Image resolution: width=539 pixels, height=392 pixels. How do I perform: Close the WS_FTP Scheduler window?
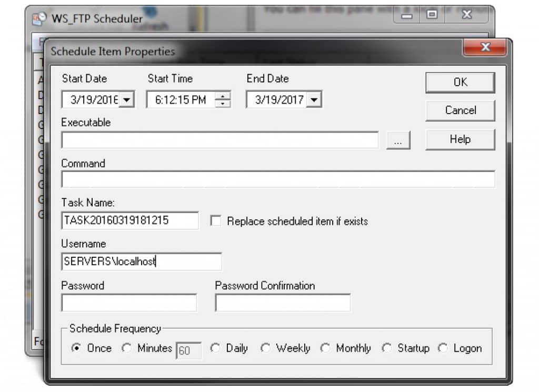pos(466,15)
